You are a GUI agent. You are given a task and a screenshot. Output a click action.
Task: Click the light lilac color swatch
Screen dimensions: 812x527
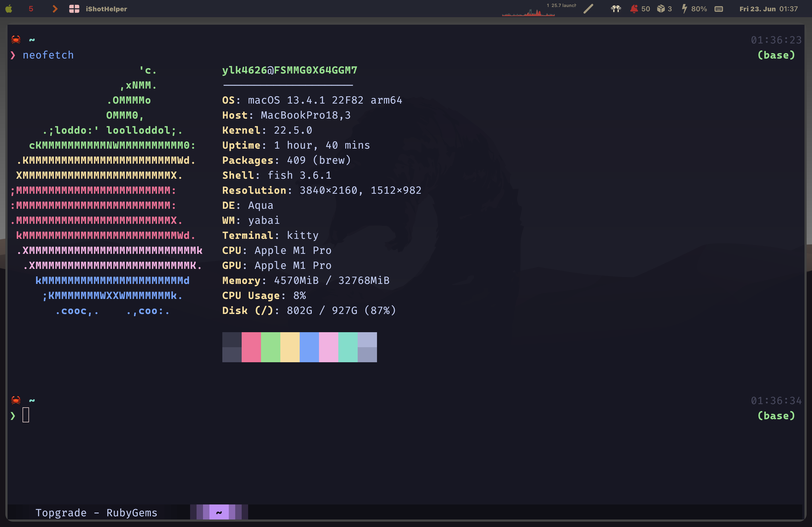pyautogui.click(x=329, y=347)
